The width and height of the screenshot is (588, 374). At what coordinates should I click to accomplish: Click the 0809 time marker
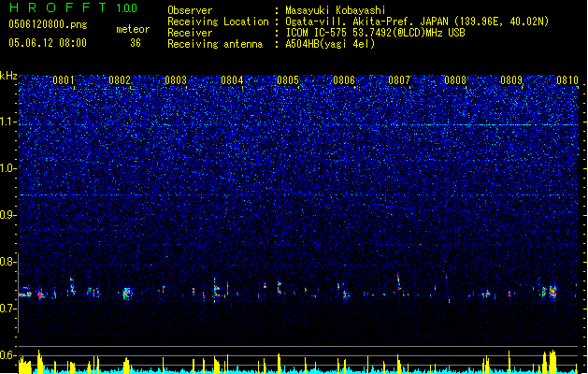[511, 80]
